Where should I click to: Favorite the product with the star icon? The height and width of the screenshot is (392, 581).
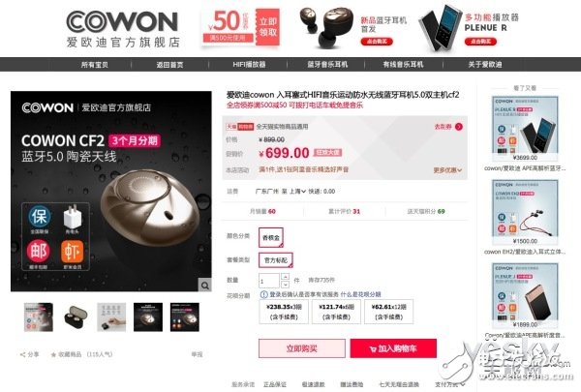53,354
